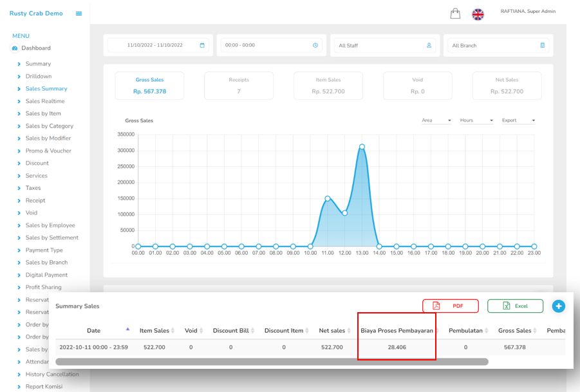
Task: Open the shopping bag icon in header
Action: click(x=455, y=14)
